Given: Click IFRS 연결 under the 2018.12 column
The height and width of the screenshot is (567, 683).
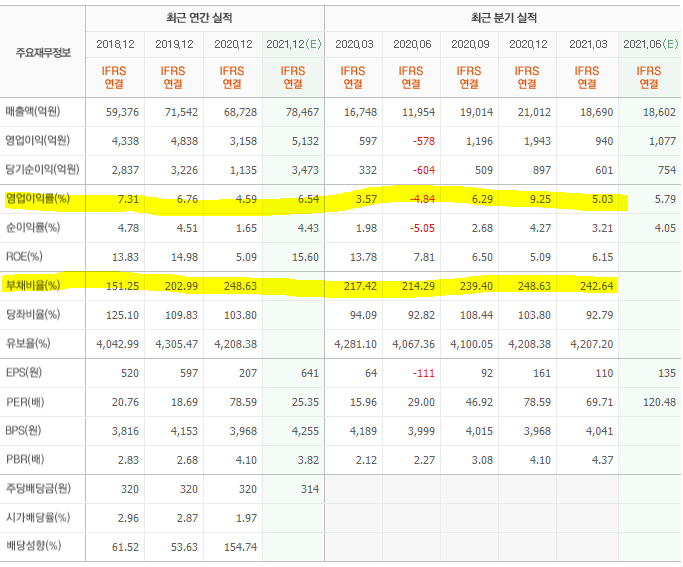Looking at the screenshot, I should 114,77.
